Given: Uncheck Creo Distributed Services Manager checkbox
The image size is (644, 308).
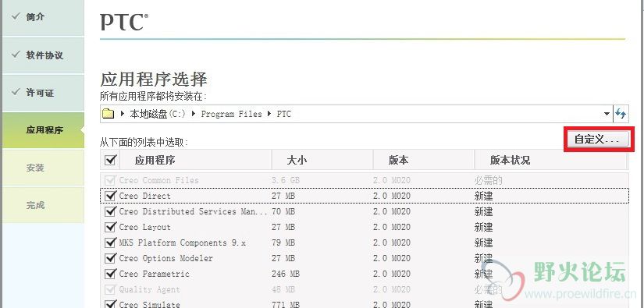Looking at the screenshot, I should [110, 211].
